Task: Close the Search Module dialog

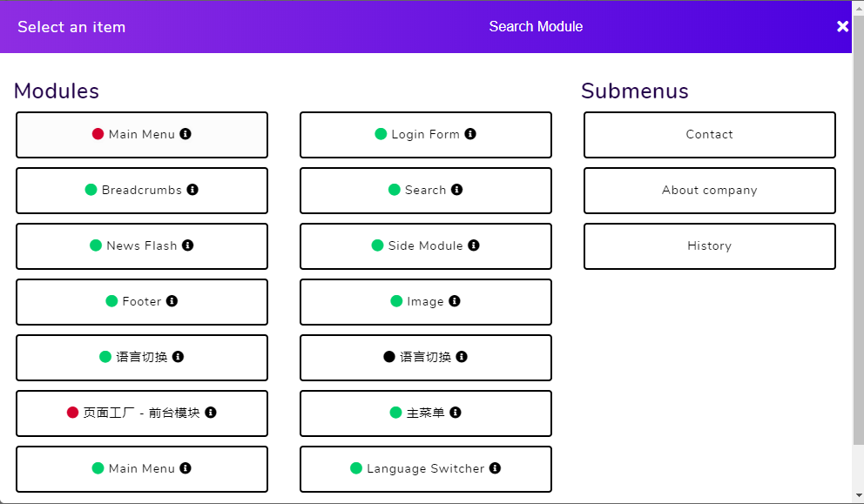Action: pyautogui.click(x=842, y=25)
